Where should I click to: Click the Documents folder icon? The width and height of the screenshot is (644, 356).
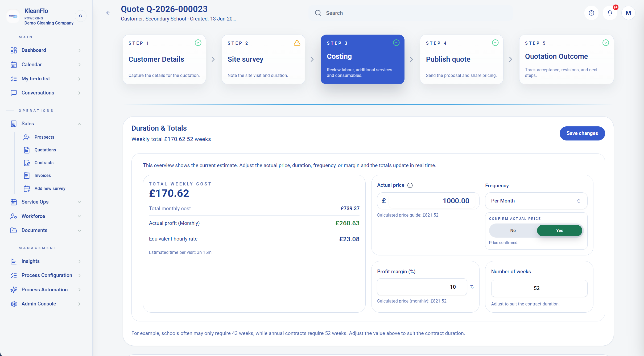(x=14, y=230)
